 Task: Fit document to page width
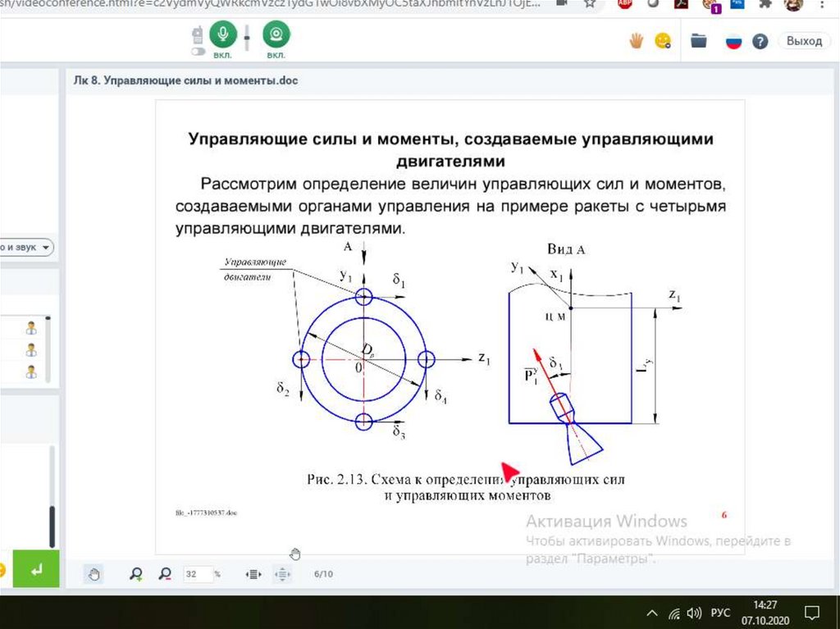tap(253, 574)
